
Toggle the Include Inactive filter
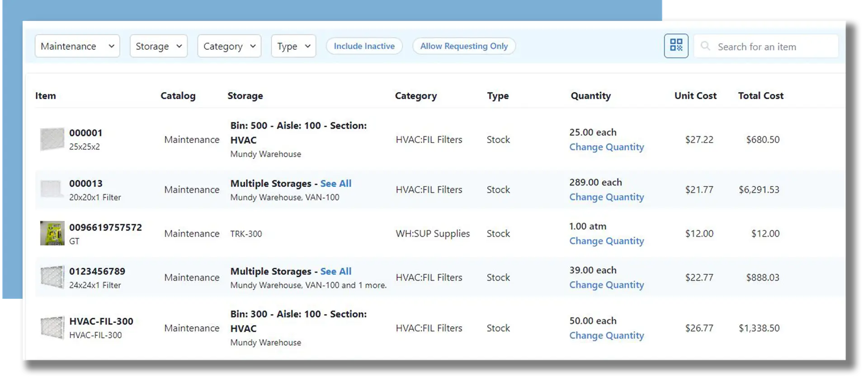[x=364, y=46]
